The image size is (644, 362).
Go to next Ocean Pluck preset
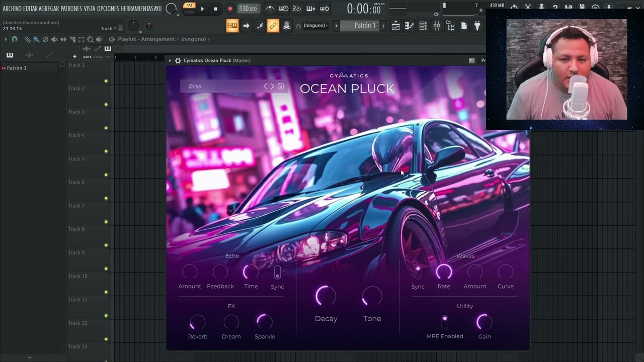click(272, 86)
